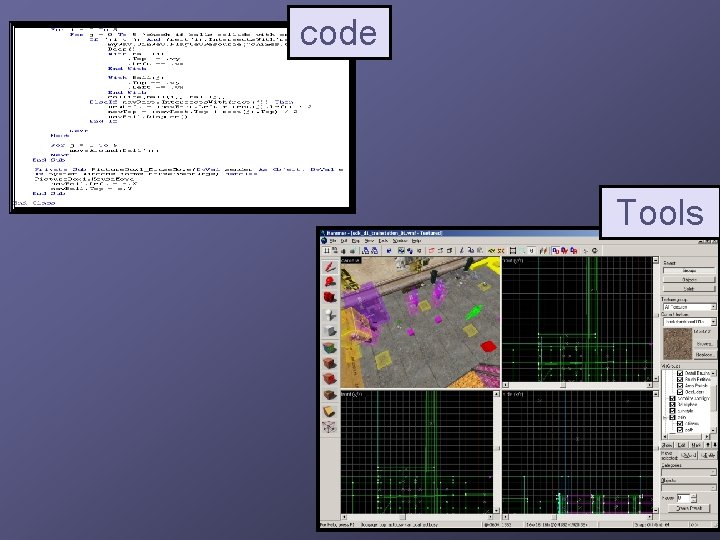
Task: Increase the Faces value with the stepper arrows
Action: point(694,496)
